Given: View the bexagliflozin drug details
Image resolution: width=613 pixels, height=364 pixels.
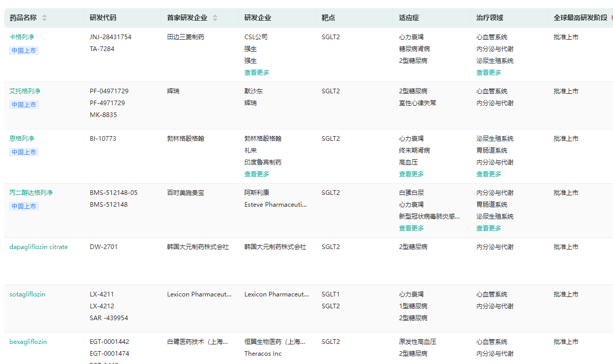Looking at the screenshot, I should point(28,342).
